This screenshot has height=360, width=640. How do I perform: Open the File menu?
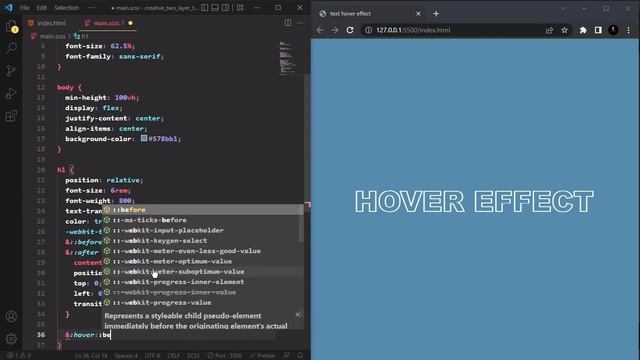click(x=24, y=7)
